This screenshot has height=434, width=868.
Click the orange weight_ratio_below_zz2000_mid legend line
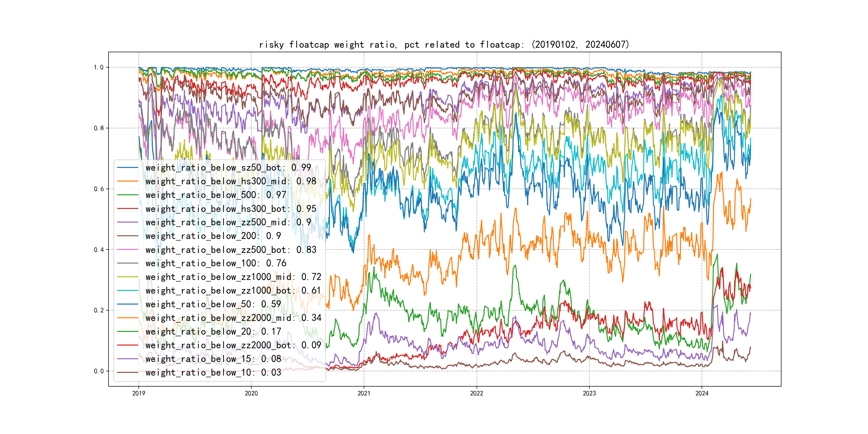[x=128, y=318]
